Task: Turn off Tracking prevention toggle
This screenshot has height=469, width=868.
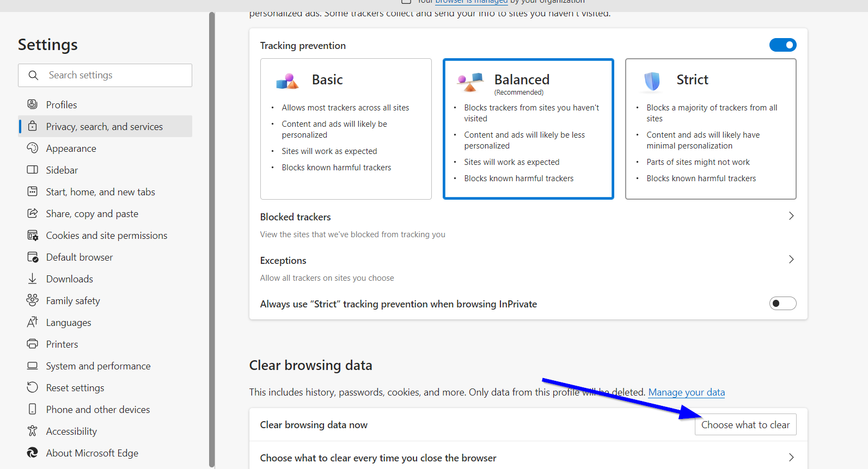Action: click(x=783, y=45)
